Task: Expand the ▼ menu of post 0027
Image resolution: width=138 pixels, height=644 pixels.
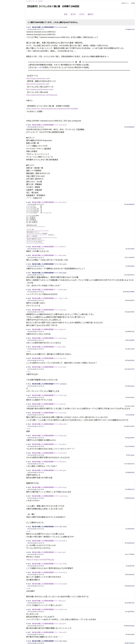Action: tap(27, 496)
